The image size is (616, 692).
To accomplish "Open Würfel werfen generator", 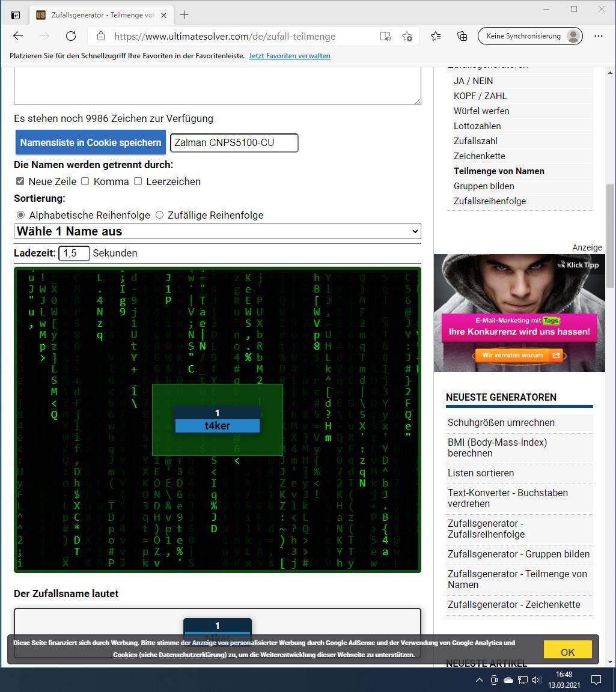I will point(481,111).
